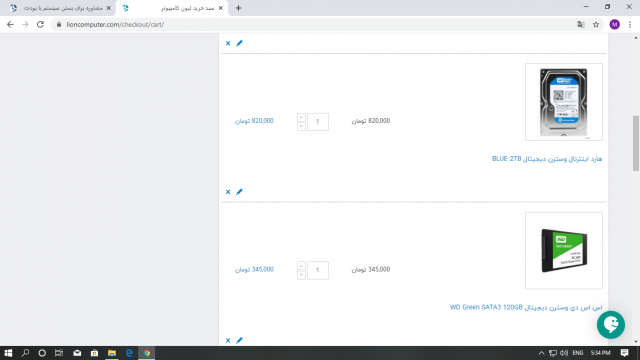Open the Chrome profile avatar M

615,24
